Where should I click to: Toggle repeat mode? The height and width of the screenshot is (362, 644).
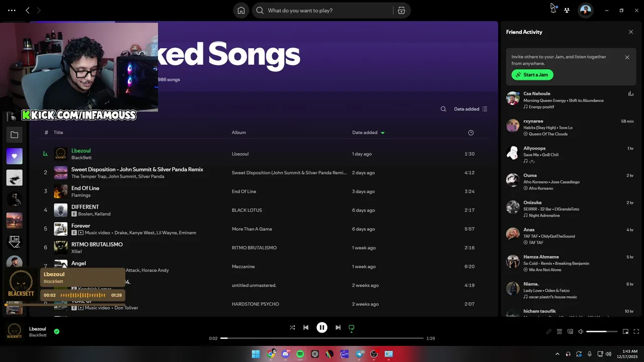352,327
